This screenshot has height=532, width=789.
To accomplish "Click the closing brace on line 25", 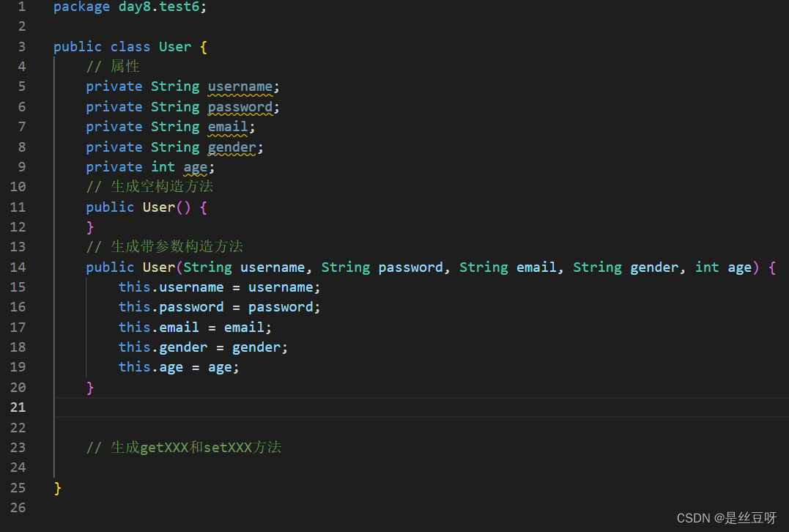I will pos(56,487).
